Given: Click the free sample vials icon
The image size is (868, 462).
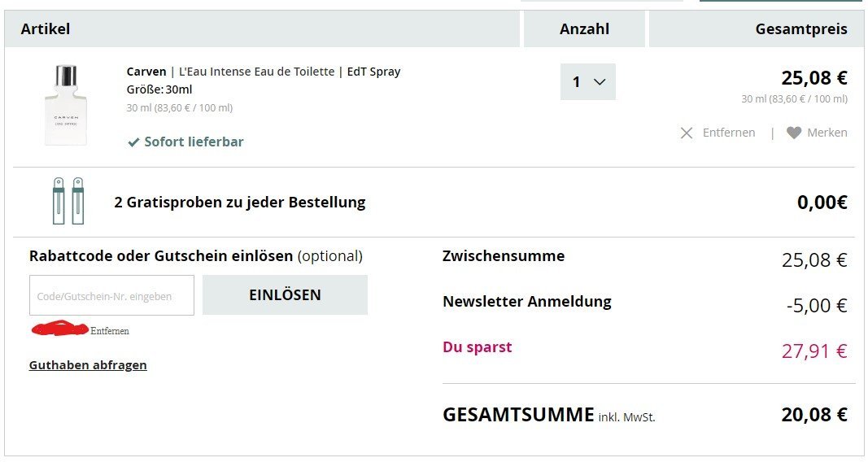Looking at the screenshot, I should click(67, 201).
